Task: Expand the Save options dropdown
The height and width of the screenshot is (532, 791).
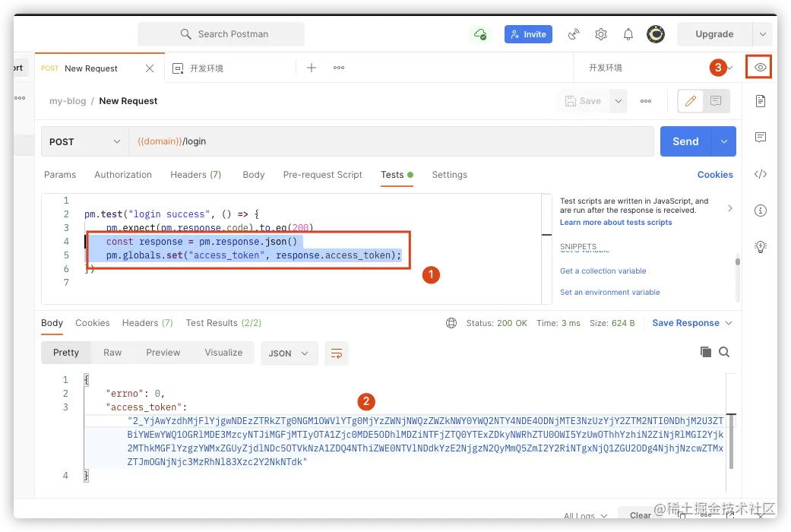Action: coord(619,101)
